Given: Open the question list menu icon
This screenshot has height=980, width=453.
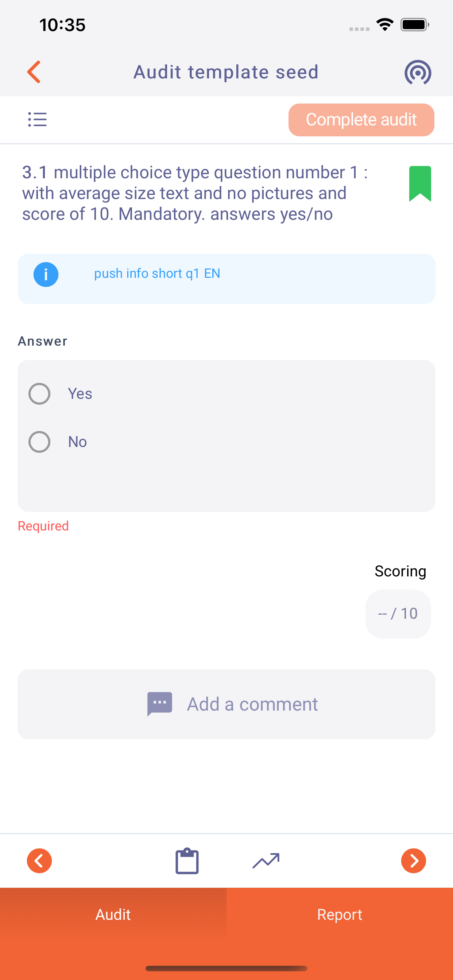Looking at the screenshot, I should coord(37,120).
